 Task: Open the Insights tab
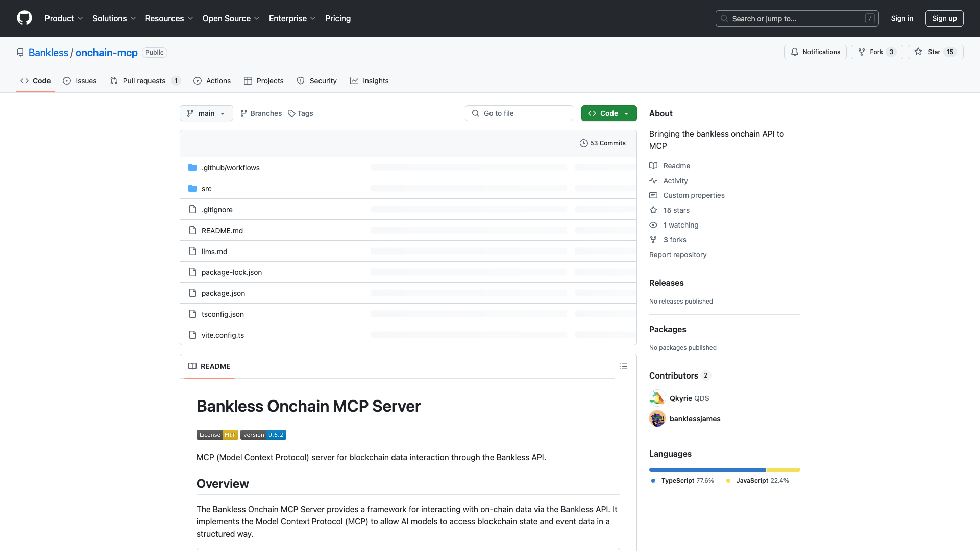pos(370,81)
